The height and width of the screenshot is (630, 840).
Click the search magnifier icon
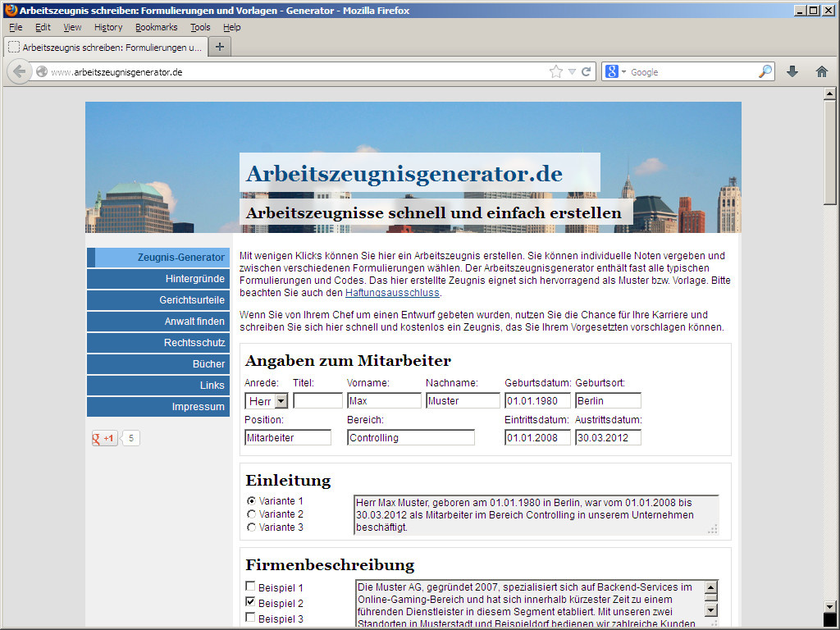point(765,71)
